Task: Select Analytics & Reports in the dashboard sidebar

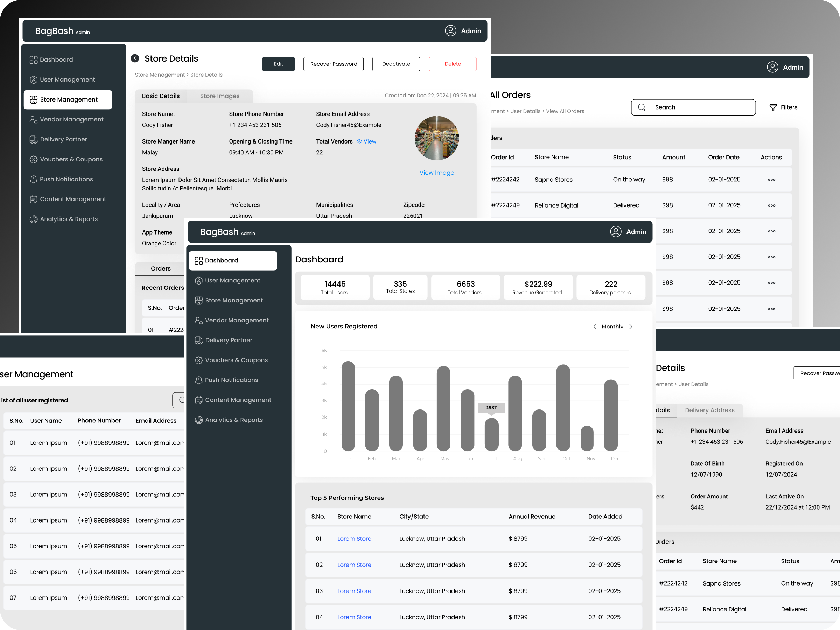Action: [233, 420]
